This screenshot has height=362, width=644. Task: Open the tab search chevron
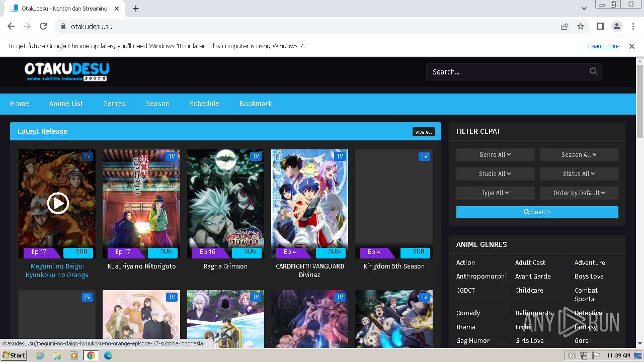(584, 9)
